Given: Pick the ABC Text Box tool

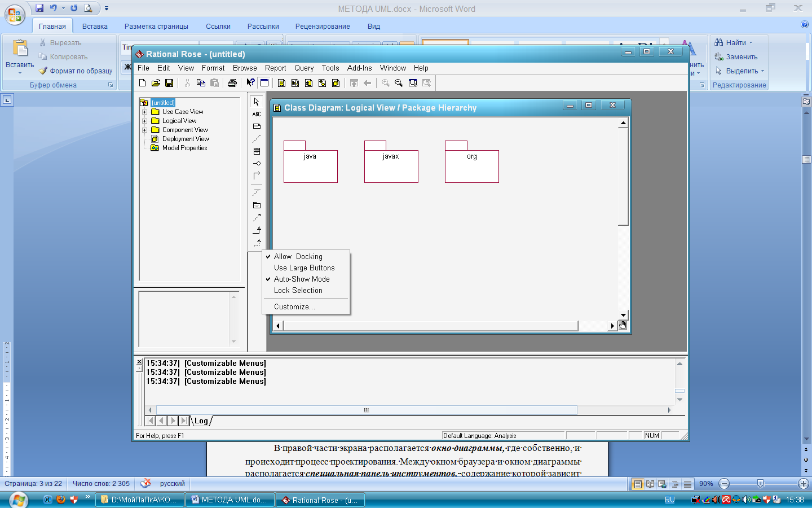Looking at the screenshot, I should pos(257,114).
